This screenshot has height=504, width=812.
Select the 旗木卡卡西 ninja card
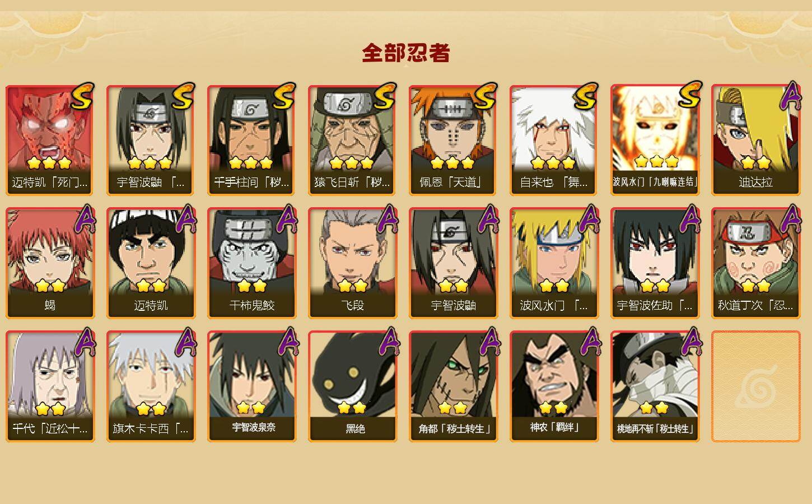click(x=151, y=386)
